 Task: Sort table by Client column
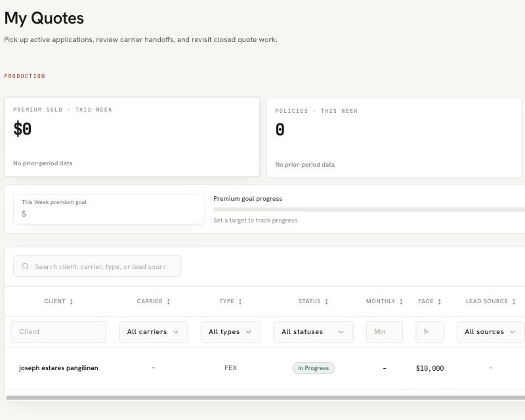pyautogui.click(x=71, y=301)
